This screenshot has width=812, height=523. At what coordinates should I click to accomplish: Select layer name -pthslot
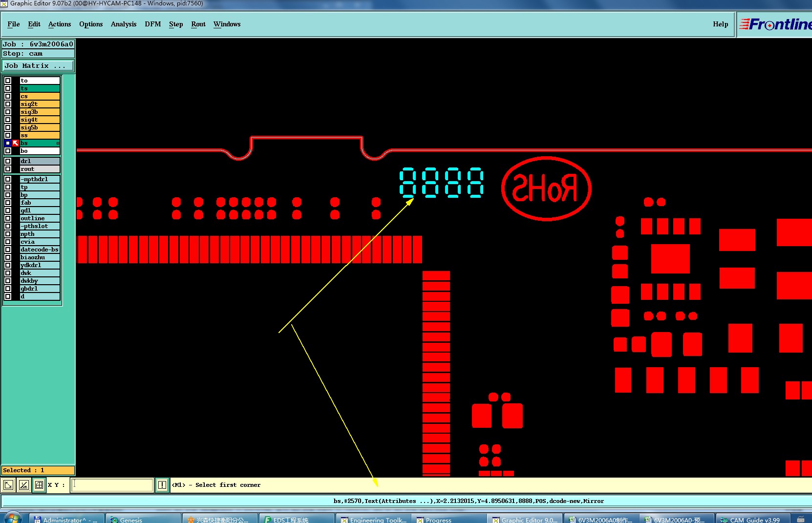click(x=40, y=226)
